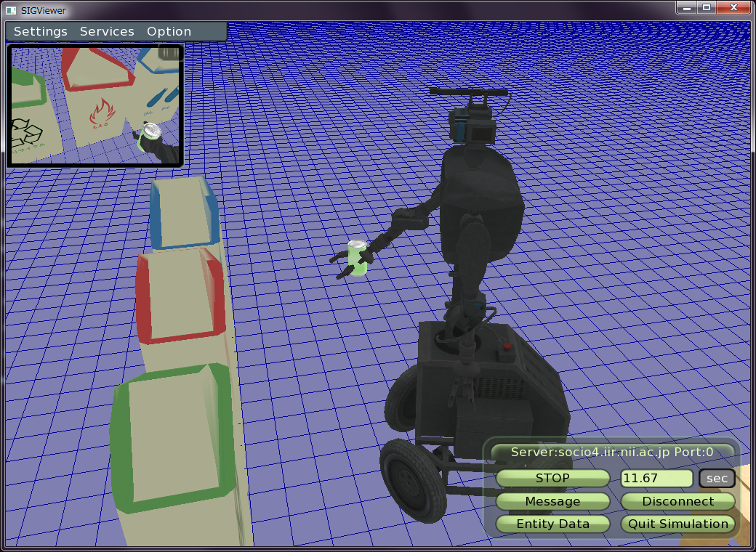Image resolution: width=756 pixels, height=552 pixels.
Task: Toggle the sec time unit button
Action: 717,478
